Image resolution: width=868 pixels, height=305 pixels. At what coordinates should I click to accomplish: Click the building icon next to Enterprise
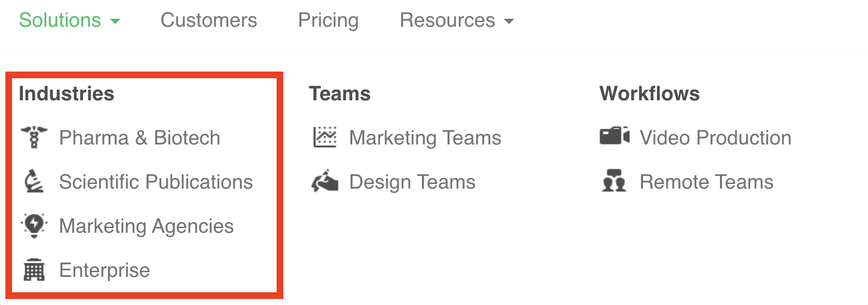pos(33,270)
